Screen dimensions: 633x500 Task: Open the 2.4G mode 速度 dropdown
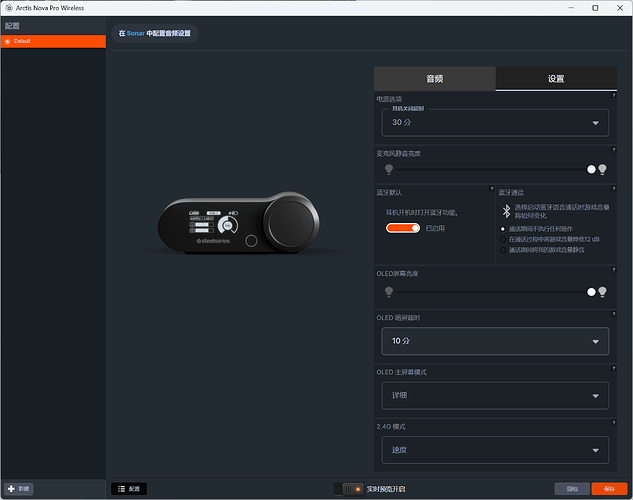coord(495,450)
